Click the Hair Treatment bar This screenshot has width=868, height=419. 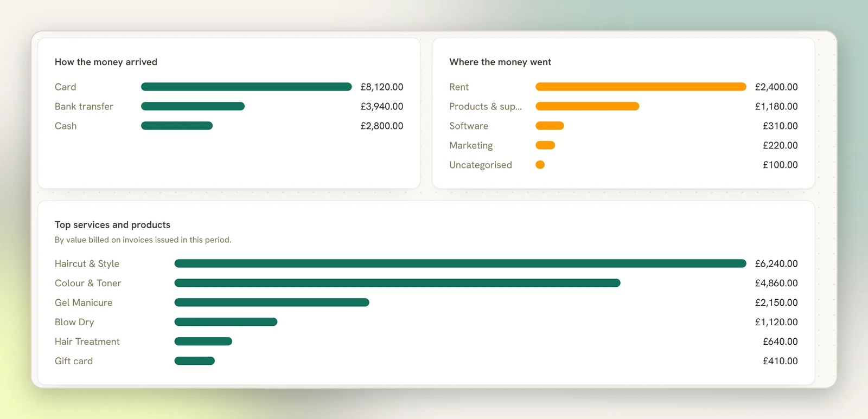coord(203,341)
